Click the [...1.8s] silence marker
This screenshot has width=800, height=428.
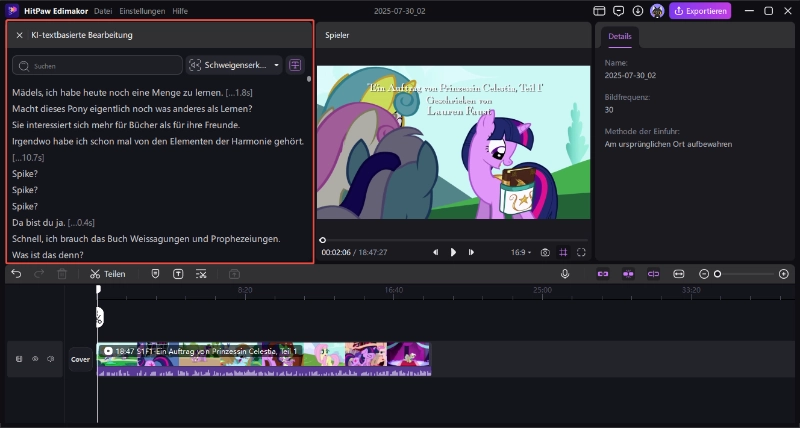pyautogui.click(x=239, y=92)
